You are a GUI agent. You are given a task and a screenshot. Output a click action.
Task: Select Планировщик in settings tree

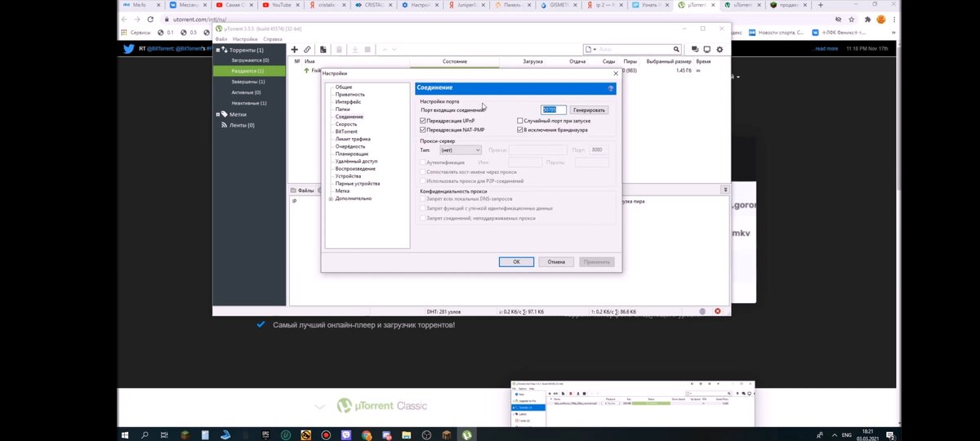pyautogui.click(x=352, y=154)
